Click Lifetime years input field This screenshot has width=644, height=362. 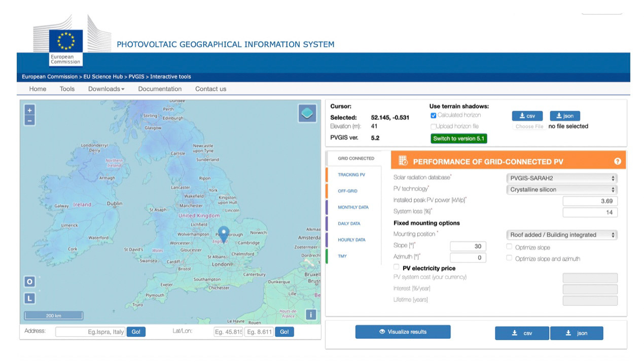[590, 300]
